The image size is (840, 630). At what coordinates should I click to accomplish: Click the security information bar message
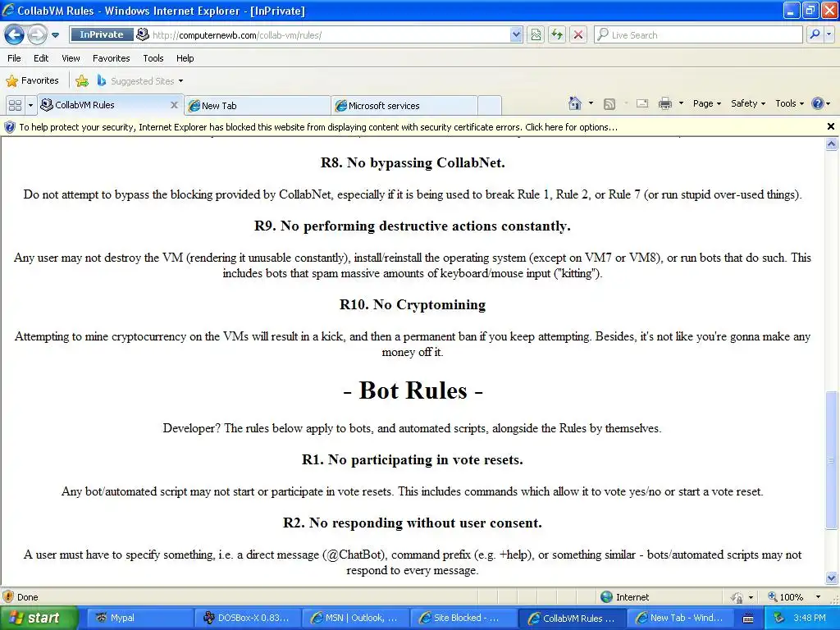[x=318, y=127]
